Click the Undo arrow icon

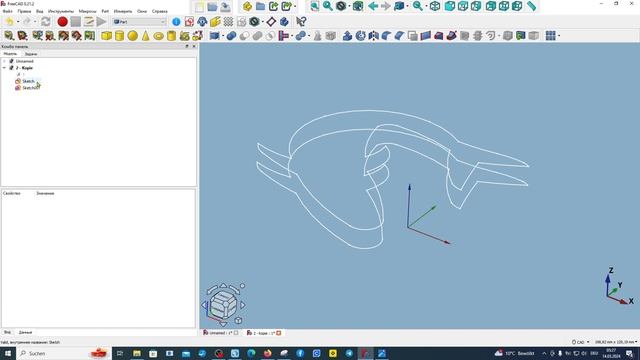tap(9, 22)
